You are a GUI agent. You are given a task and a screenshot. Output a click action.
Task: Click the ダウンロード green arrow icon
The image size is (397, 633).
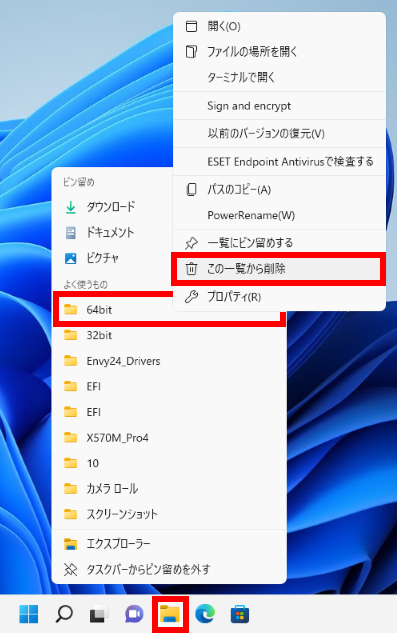(71, 207)
